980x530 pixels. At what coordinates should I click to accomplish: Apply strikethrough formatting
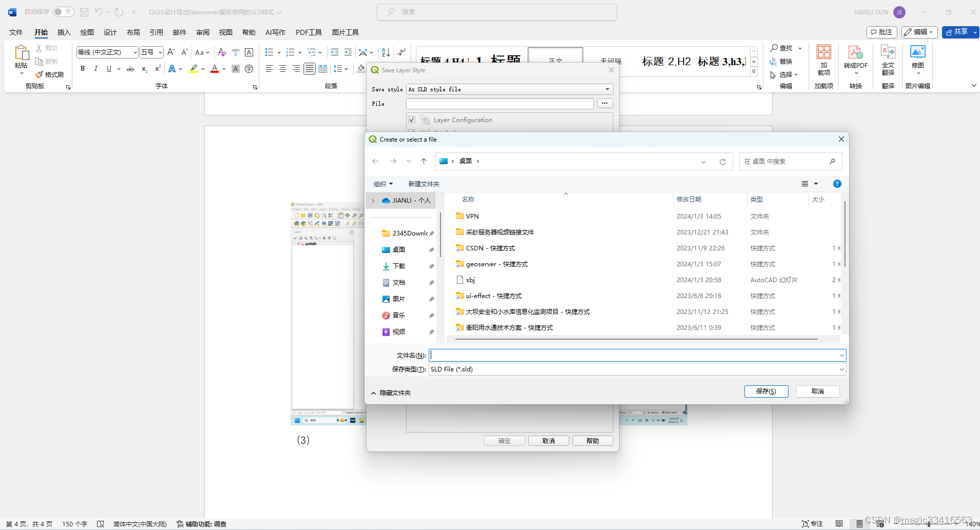point(130,69)
